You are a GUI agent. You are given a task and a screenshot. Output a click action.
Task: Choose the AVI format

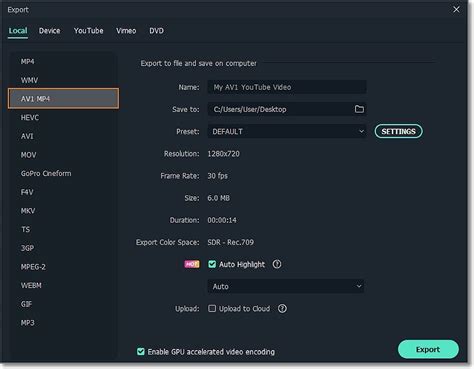[27, 136]
